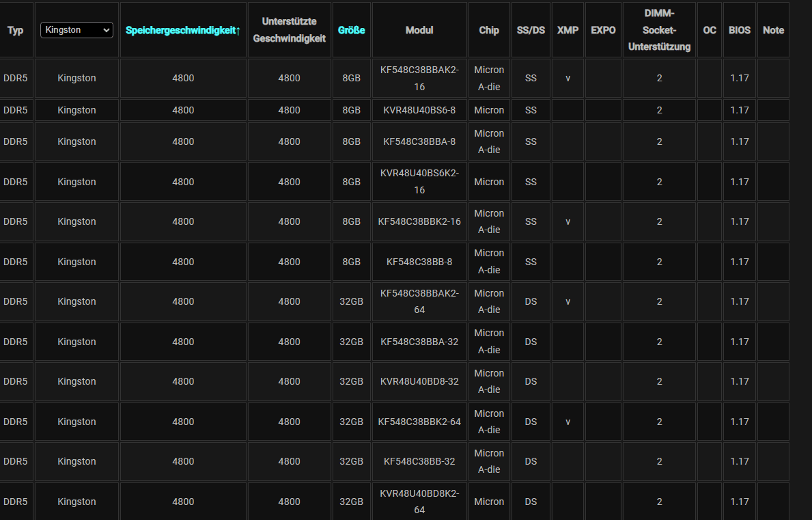The width and height of the screenshot is (812, 520).
Task: Click Kingston vendor cell in KF548C38BB-32 row
Action: pos(76,461)
